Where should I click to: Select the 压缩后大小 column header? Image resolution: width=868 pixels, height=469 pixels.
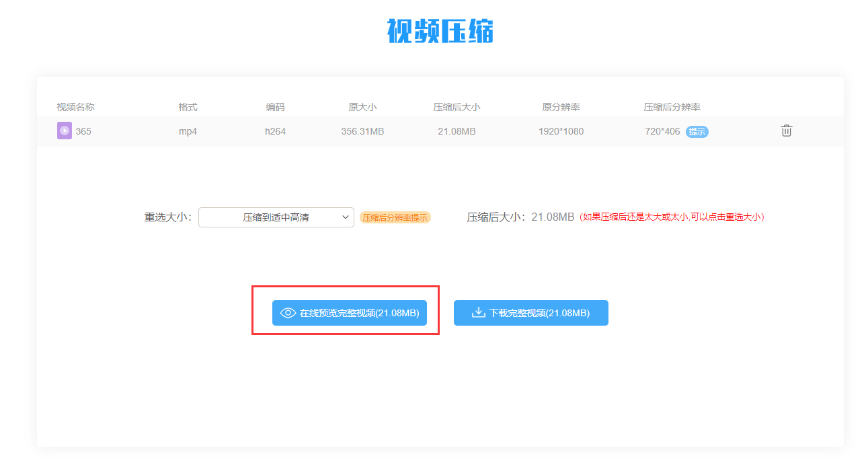[458, 106]
